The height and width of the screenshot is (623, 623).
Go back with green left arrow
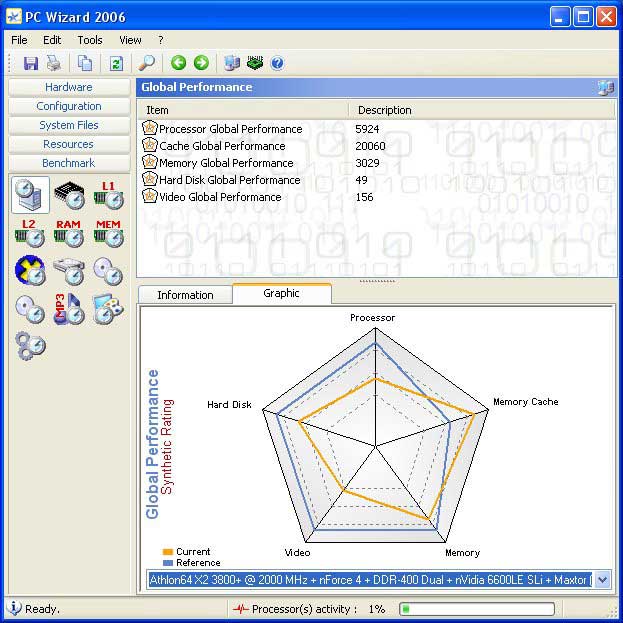(178, 63)
